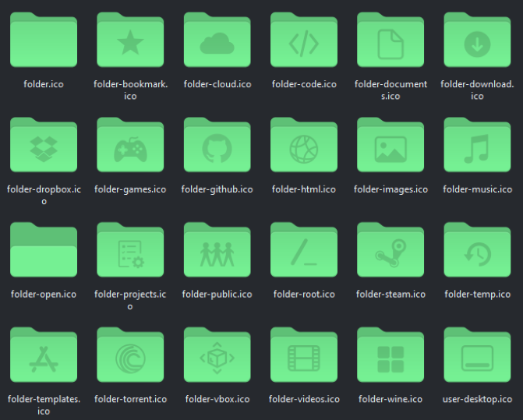Select the folder-torrent.ico icon
This screenshot has height=420, width=523.
[x=130, y=358]
